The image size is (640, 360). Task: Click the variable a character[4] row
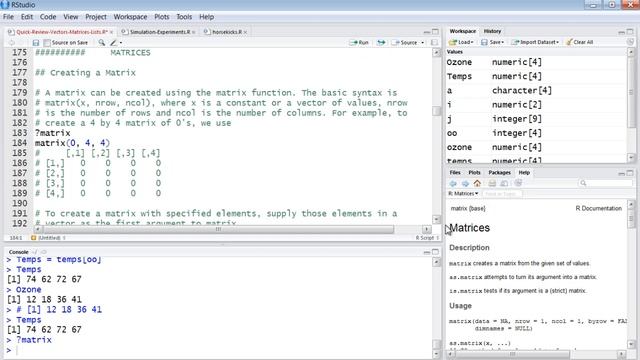(x=536, y=90)
